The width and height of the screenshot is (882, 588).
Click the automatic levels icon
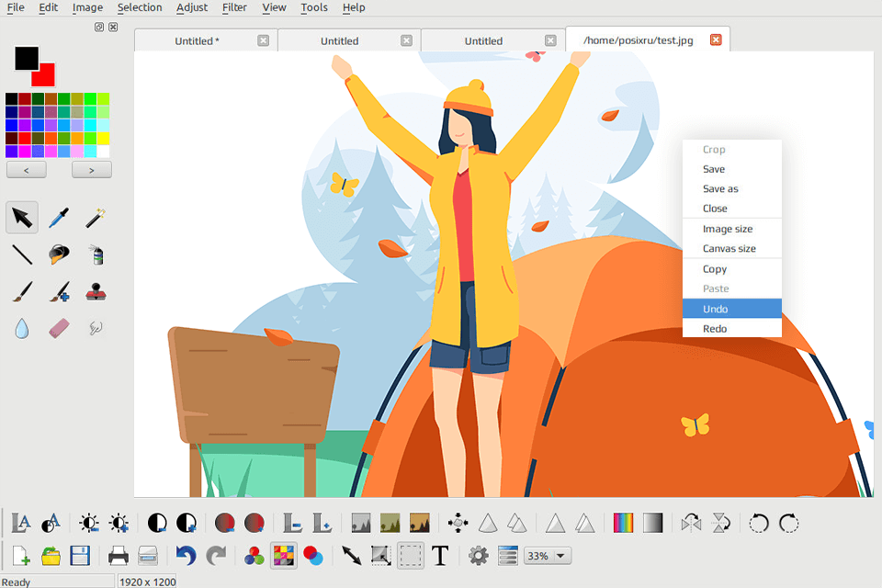tap(21, 524)
